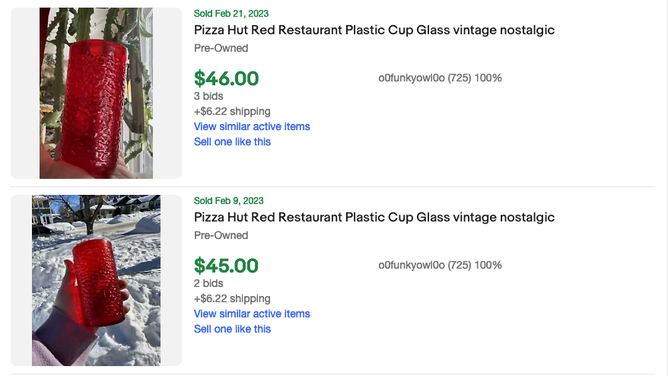Click +$6.22 shipping on the second listing
This screenshot has height=376, width=668.
(x=232, y=299)
